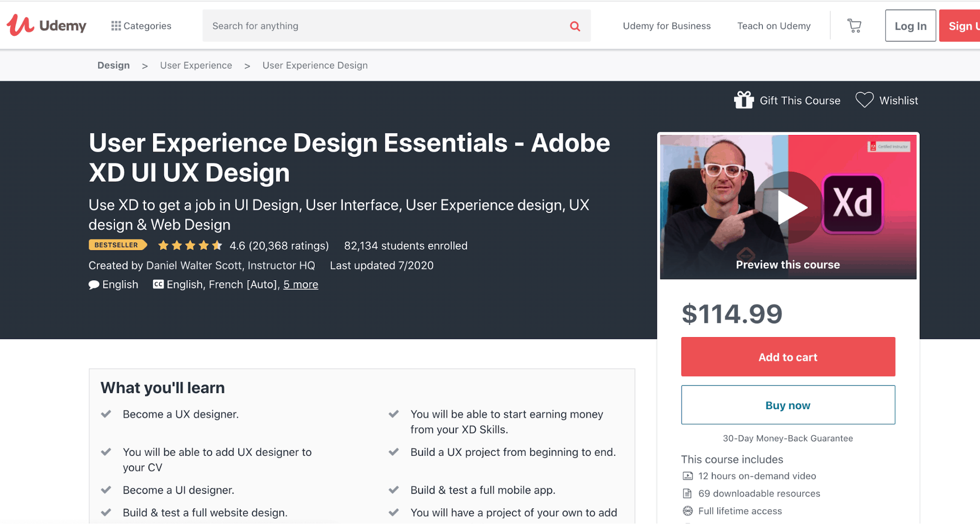This screenshot has height=524, width=980.
Task: Click the Adobe Xd logo in preview
Action: tap(853, 203)
